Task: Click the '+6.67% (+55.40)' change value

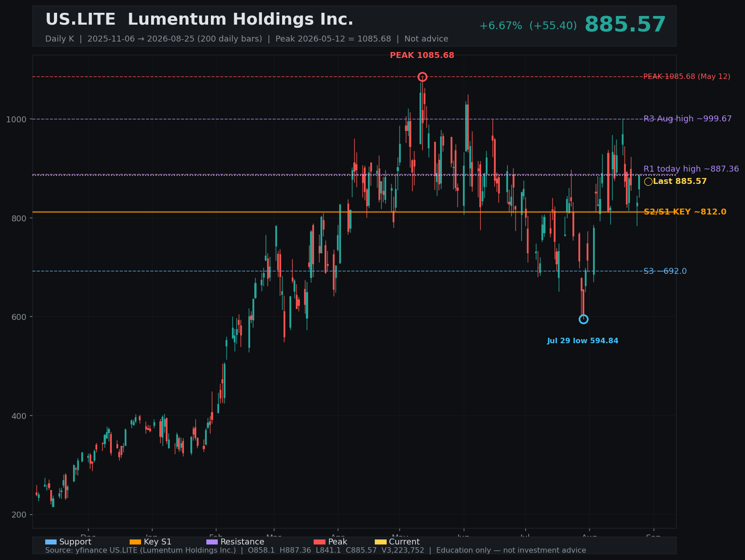Action: click(528, 26)
